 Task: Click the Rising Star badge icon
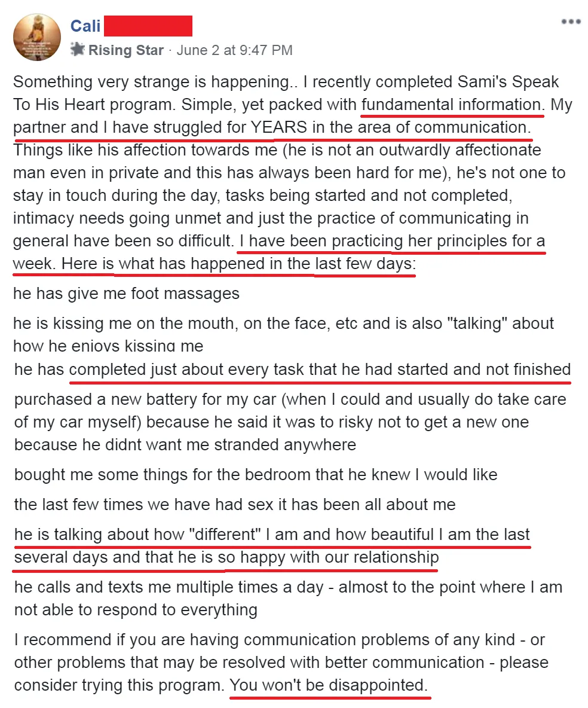click(x=78, y=49)
